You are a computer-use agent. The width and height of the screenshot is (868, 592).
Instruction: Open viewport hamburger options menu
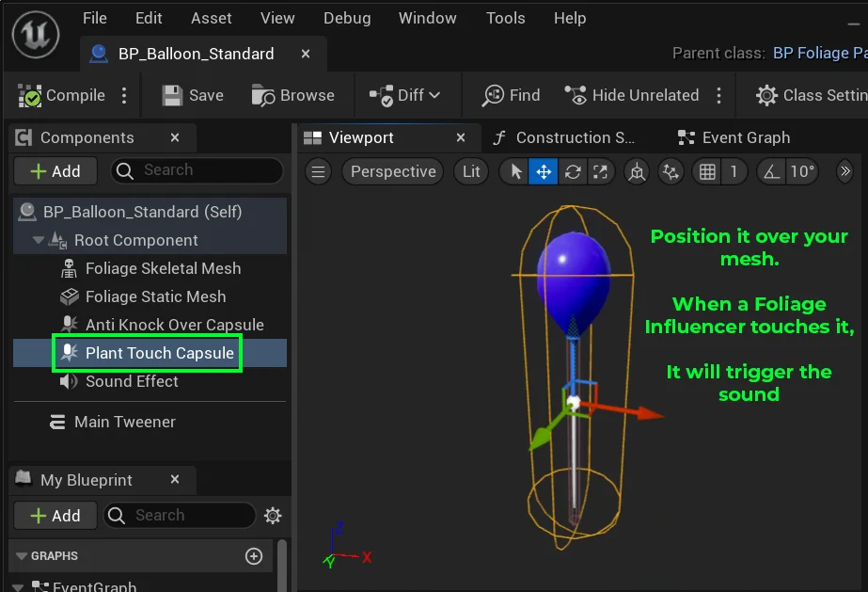(319, 171)
